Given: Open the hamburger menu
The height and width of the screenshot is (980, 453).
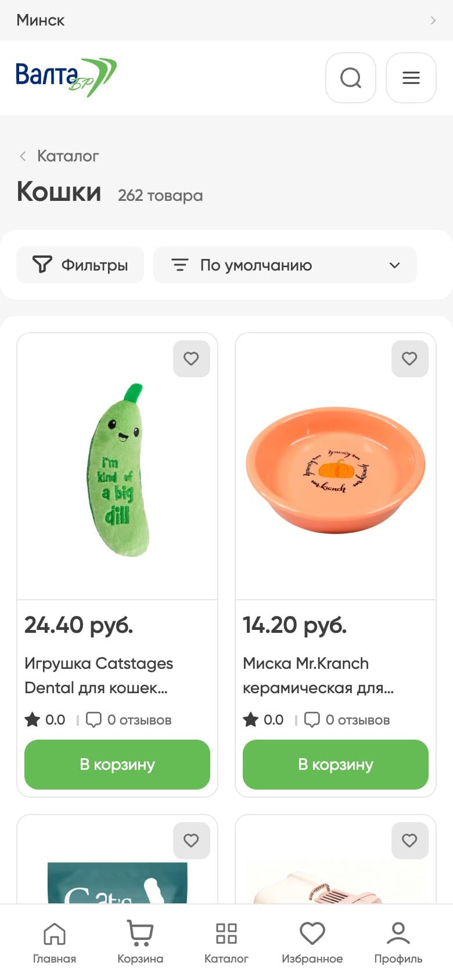Looking at the screenshot, I should pos(411,78).
